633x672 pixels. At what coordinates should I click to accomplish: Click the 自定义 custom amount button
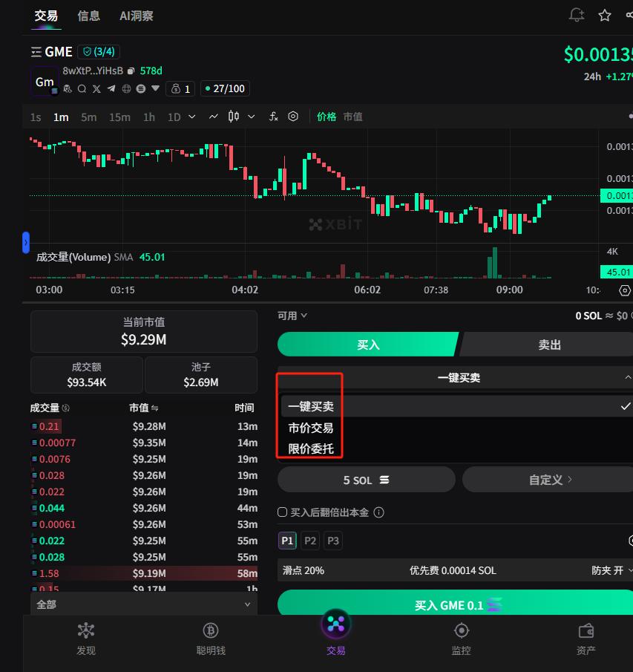coord(549,480)
